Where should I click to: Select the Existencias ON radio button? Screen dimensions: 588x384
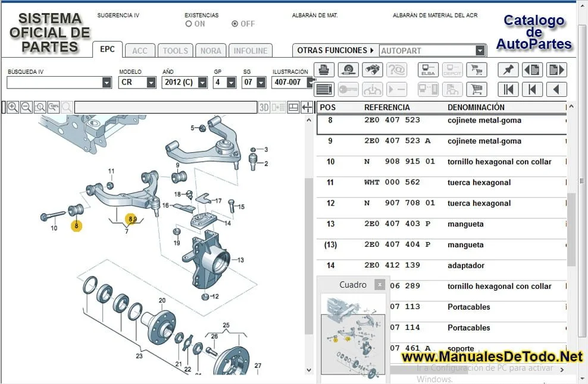point(189,24)
